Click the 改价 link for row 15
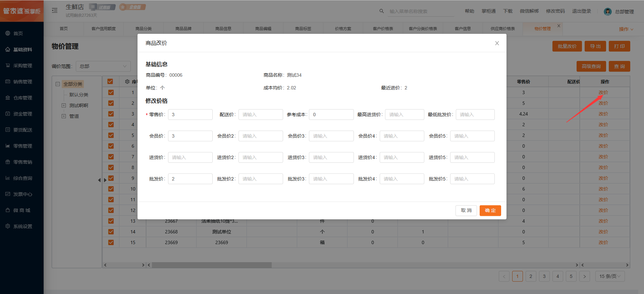This screenshot has width=644, height=294. point(603,242)
